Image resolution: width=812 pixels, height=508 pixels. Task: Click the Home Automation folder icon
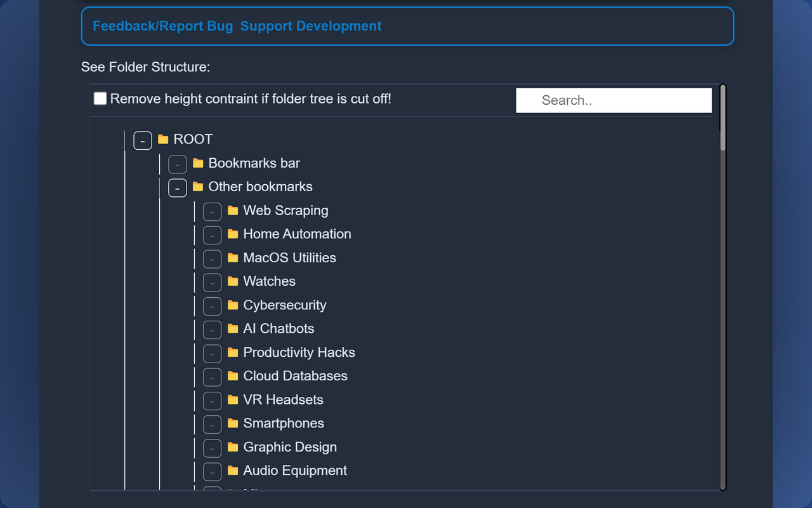[x=233, y=234]
